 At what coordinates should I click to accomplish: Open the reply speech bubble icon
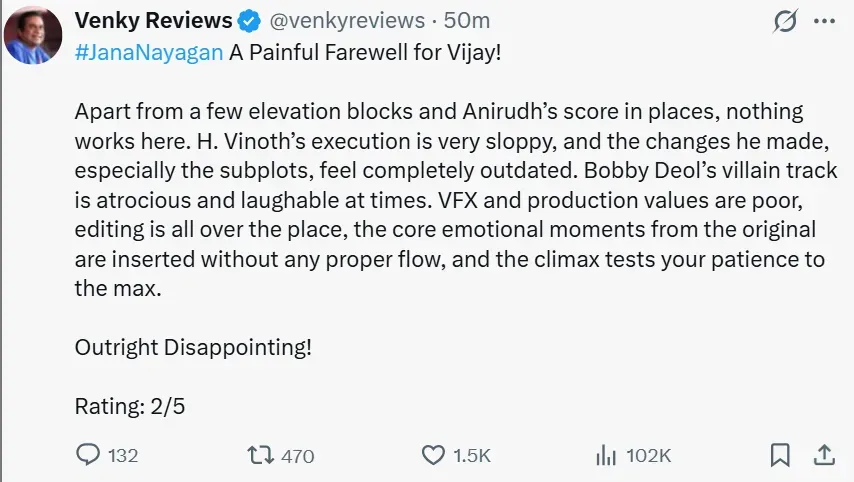click(x=88, y=455)
